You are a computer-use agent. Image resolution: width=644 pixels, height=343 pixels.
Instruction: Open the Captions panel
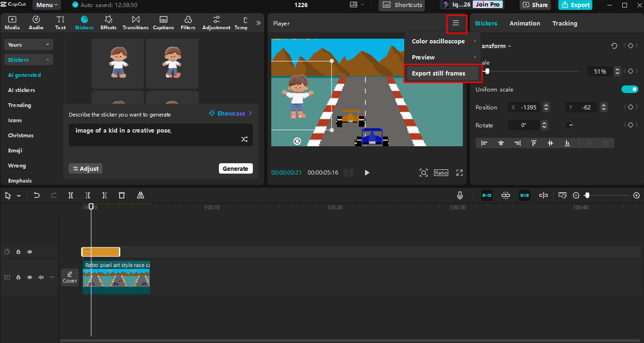point(164,23)
